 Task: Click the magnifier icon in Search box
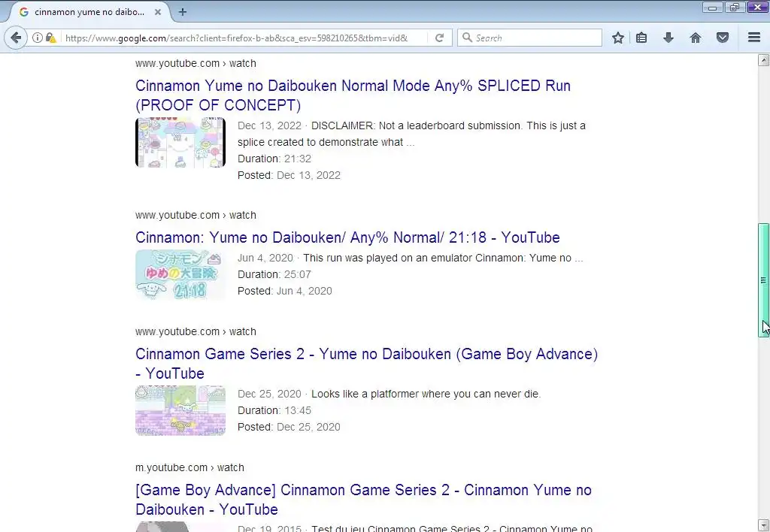(x=468, y=38)
